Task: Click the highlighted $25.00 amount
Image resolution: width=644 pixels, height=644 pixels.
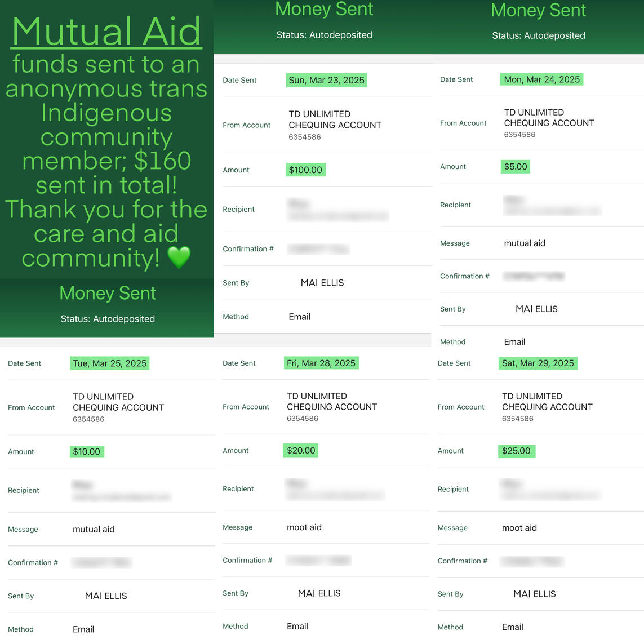Action: [x=516, y=451]
